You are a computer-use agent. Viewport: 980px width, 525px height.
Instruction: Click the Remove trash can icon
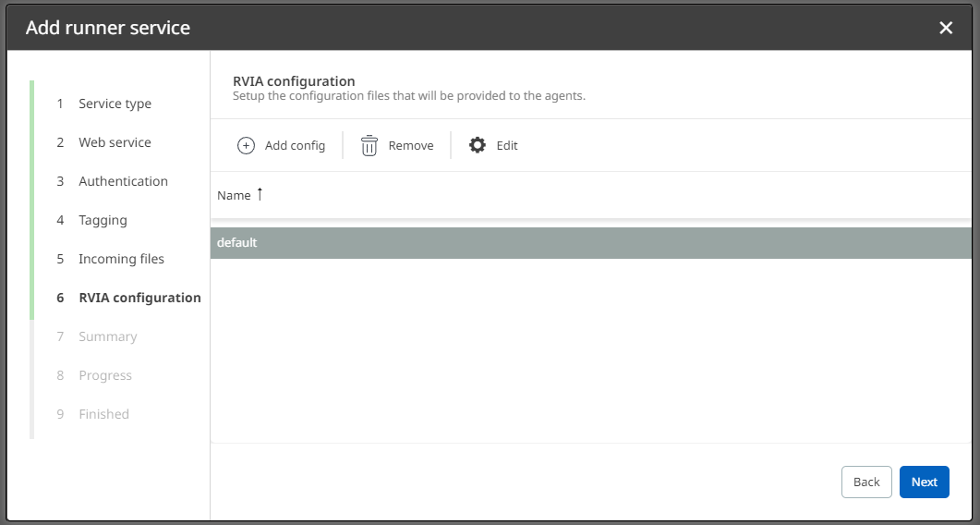click(x=369, y=145)
